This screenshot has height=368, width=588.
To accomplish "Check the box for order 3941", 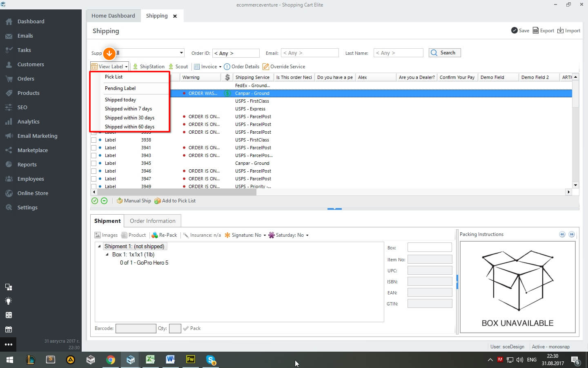I will point(94,148).
